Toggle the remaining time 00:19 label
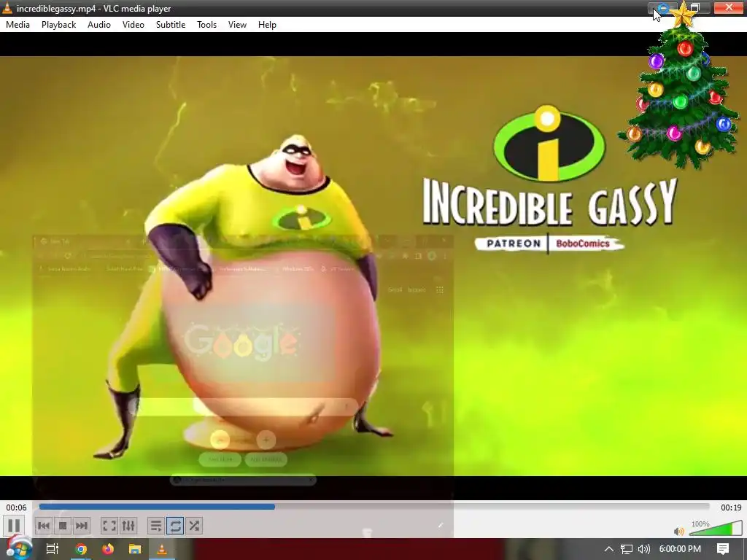 (x=731, y=507)
